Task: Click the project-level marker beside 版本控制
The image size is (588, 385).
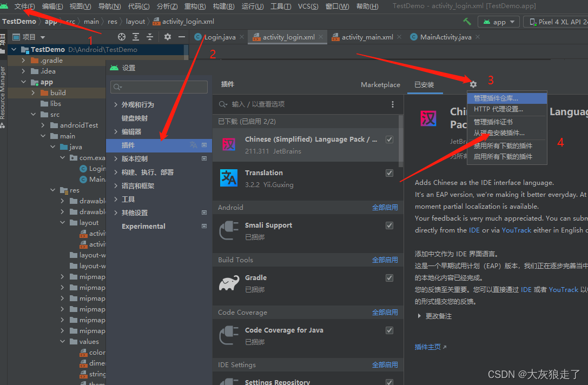Action: 204,158
